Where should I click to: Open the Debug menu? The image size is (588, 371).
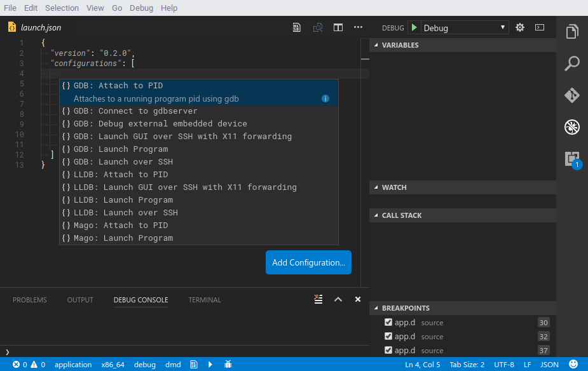[141, 8]
